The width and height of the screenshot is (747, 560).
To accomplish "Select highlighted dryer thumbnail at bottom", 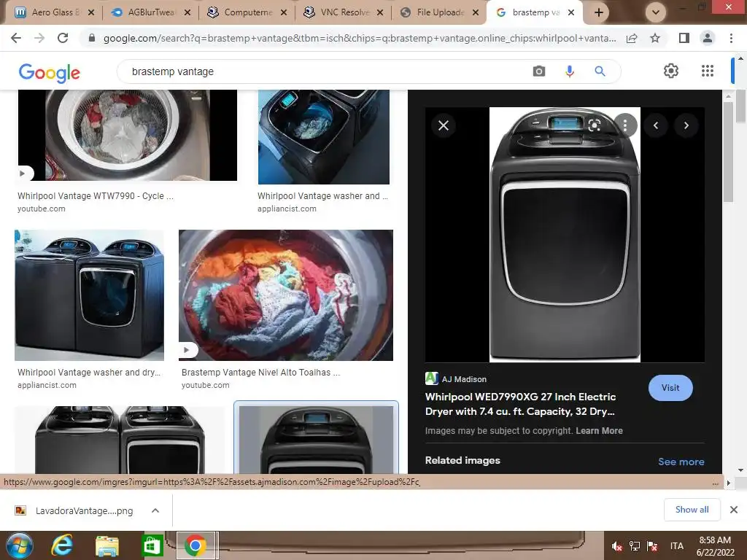I will (316, 440).
